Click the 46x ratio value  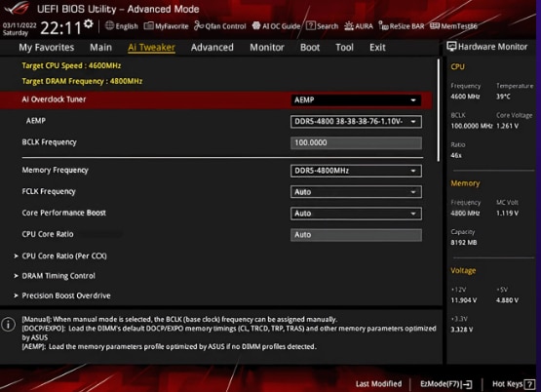coord(456,155)
